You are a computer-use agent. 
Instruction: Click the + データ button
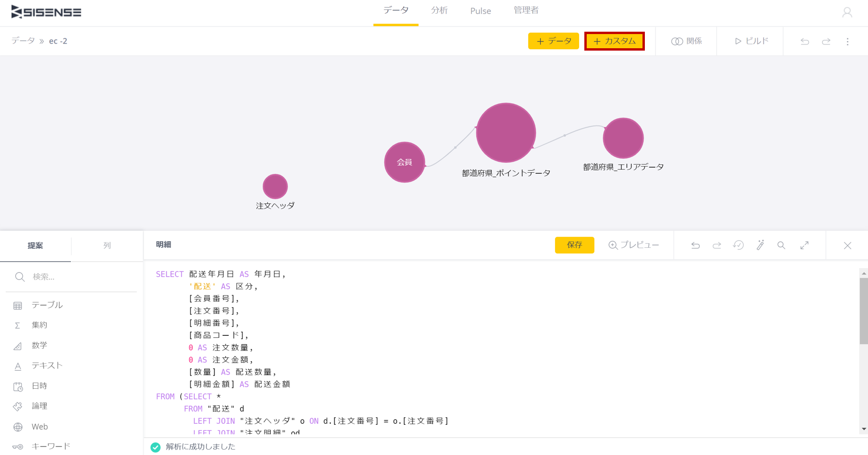553,41
